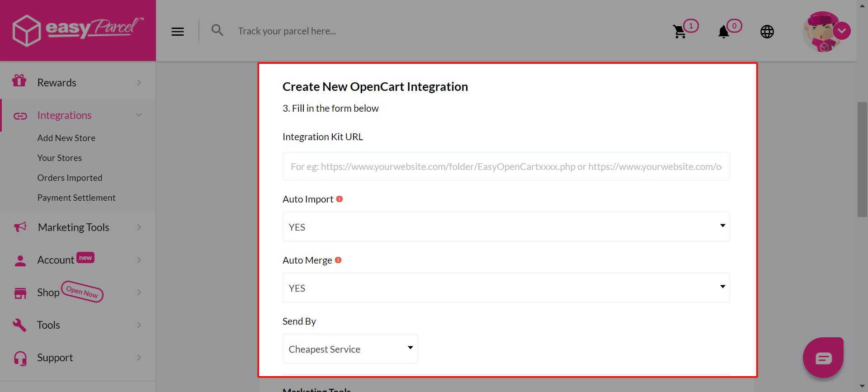Open the notifications bell icon

724,32
